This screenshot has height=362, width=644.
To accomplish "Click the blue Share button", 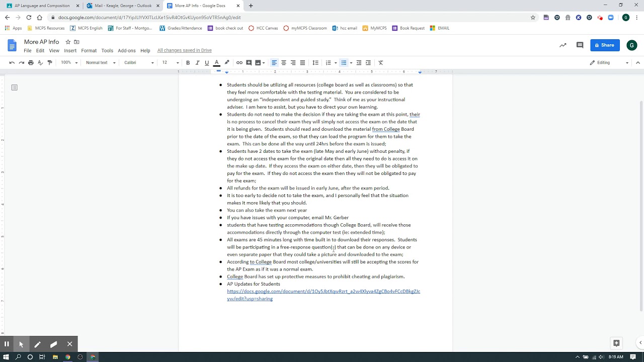I will pos(605,45).
